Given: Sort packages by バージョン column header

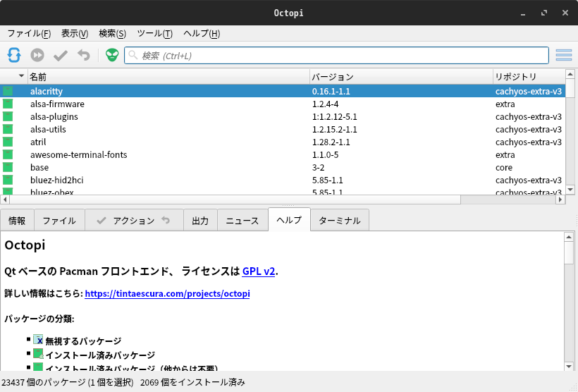Looking at the screenshot, I should pos(401,76).
